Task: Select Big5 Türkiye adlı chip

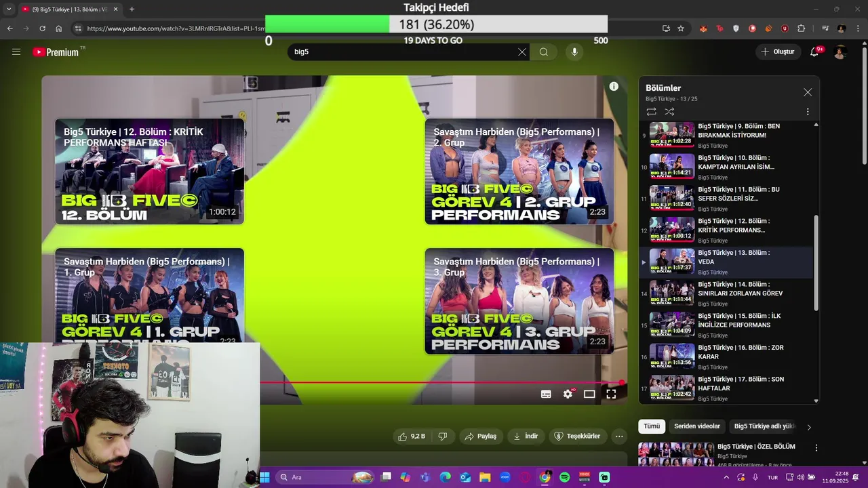Action: tap(764, 426)
